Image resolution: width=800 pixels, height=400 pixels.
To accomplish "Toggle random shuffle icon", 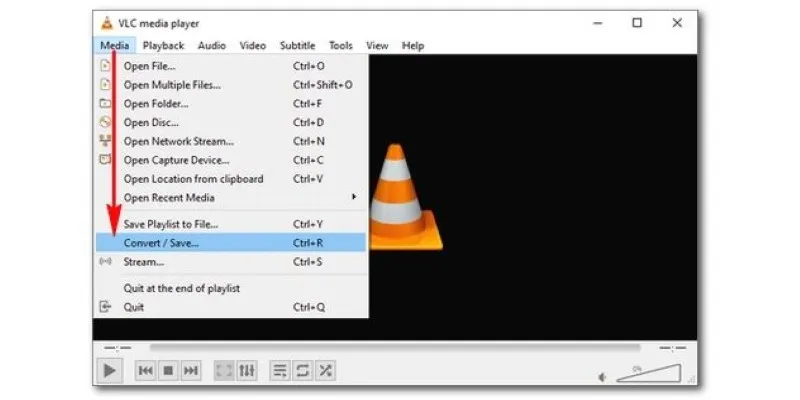I will (325, 371).
